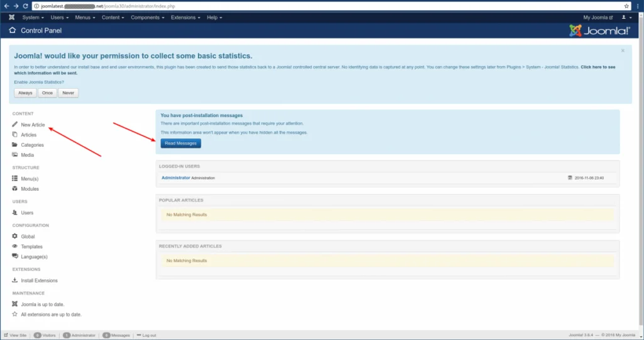Viewport: 644px width, 340px height.
Task: Choose Always for Joomla statistics
Action: [25, 93]
